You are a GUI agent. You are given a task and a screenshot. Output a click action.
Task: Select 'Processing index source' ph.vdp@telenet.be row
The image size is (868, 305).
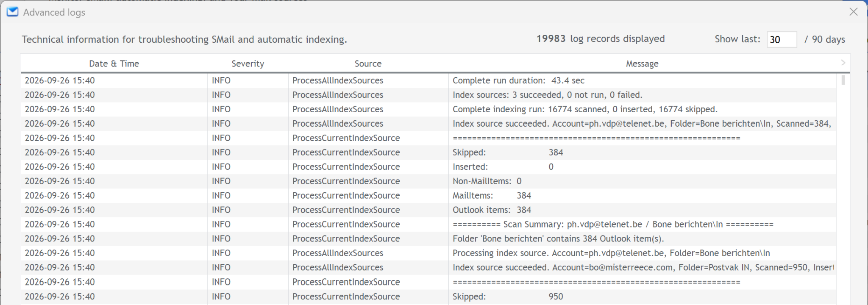click(x=428, y=253)
